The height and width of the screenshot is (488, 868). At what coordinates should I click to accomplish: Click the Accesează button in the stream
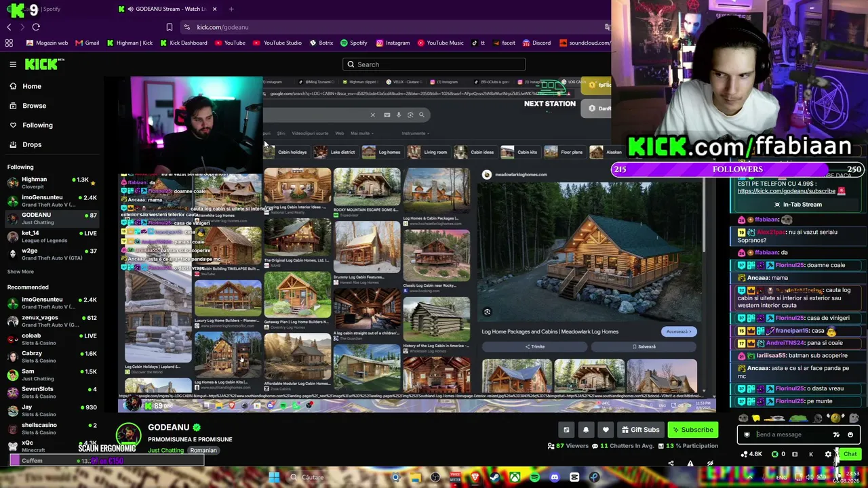click(678, 331)
